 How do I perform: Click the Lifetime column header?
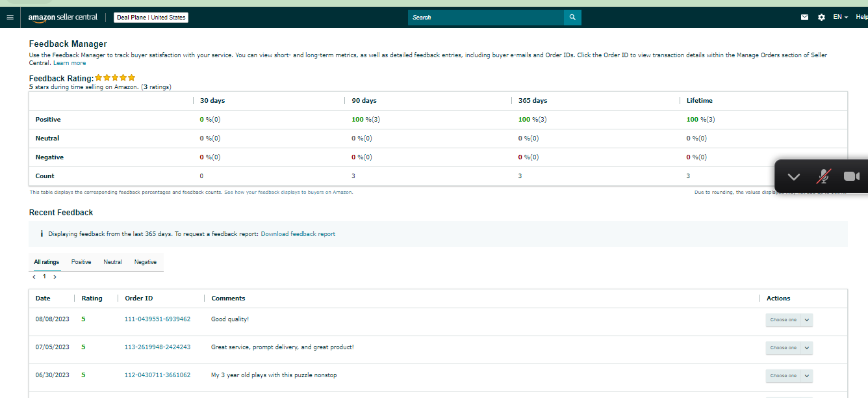click(x=700, y=101)
